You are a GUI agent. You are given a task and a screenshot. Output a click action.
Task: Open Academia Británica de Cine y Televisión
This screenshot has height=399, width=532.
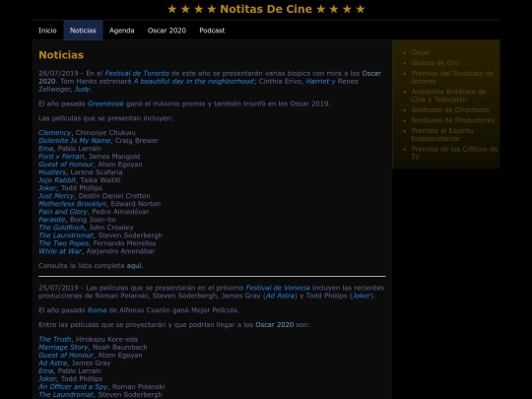(x=448, y=96)
